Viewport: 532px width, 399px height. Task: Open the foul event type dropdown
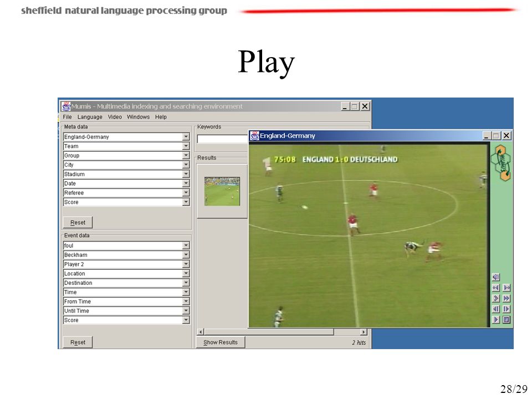pos(186,245)
